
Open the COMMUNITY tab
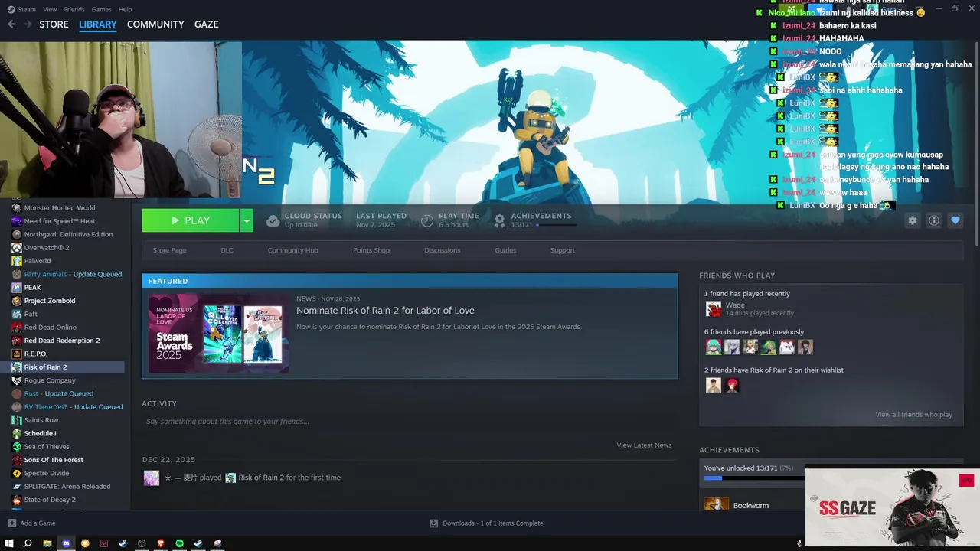[155, 24]
